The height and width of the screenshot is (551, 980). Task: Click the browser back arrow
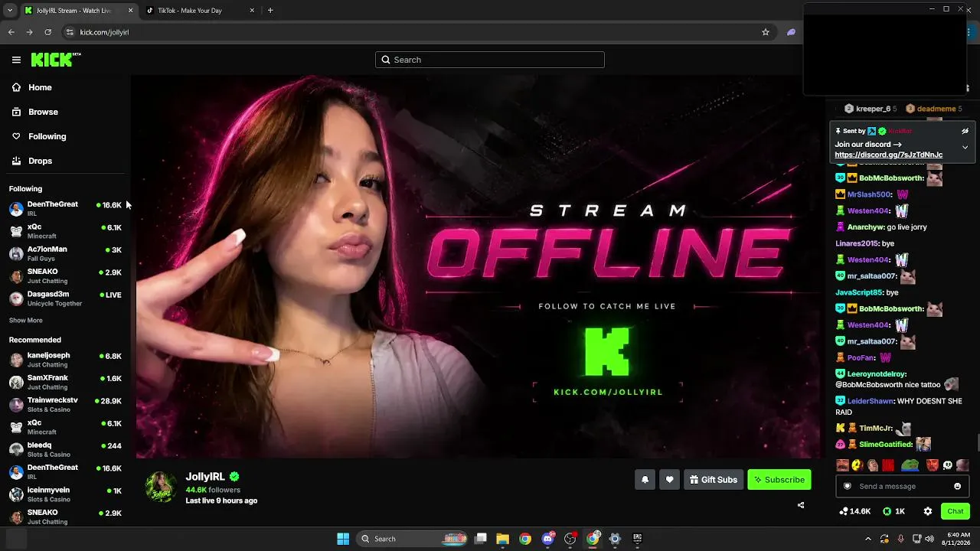pyautogui.click(x=11, y=32)
